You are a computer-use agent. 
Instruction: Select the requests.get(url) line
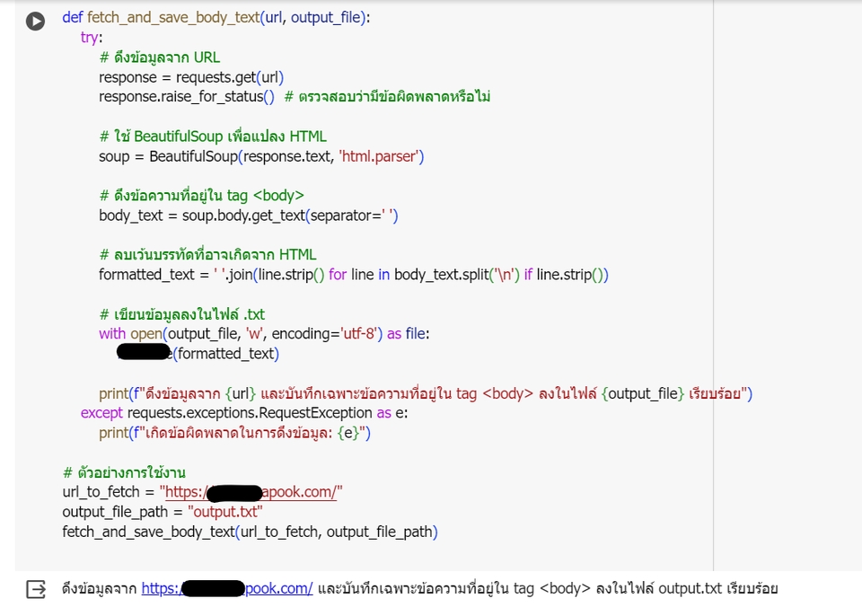[193, 76]
